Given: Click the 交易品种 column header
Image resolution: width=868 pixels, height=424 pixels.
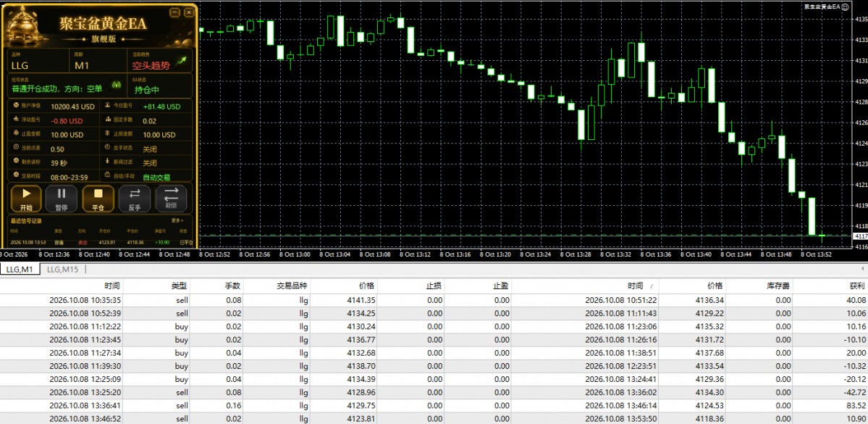Looking at the screenshot, I should coord(276,286).
